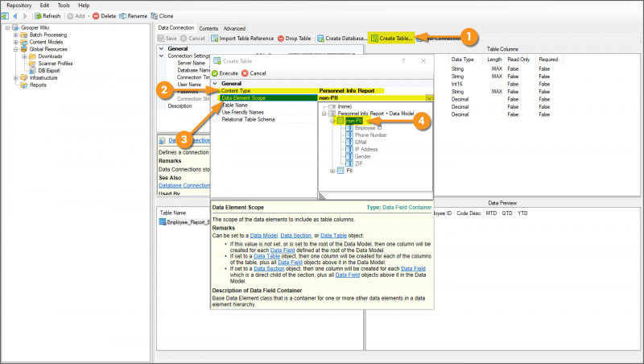Select the Employee_Report table row
The image size is (644, 364).
click(184, 222)
